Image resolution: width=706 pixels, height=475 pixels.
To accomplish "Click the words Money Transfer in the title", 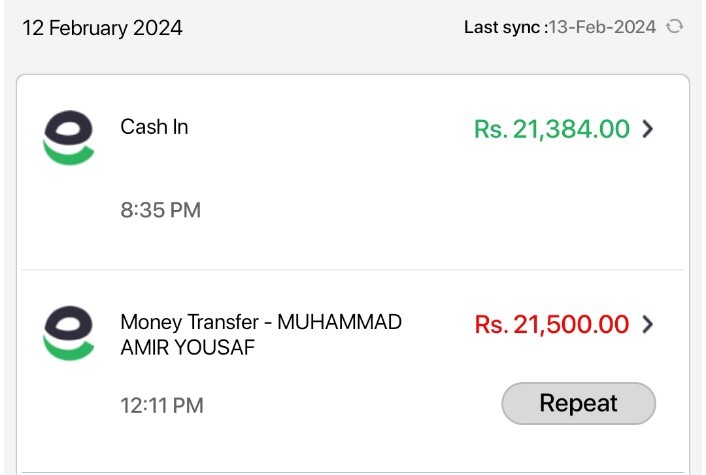I will 190,322.
